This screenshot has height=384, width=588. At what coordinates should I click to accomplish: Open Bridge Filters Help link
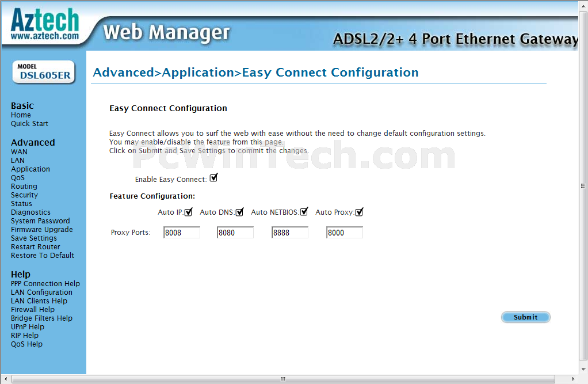pyautogui.click(x=41, y=318)
